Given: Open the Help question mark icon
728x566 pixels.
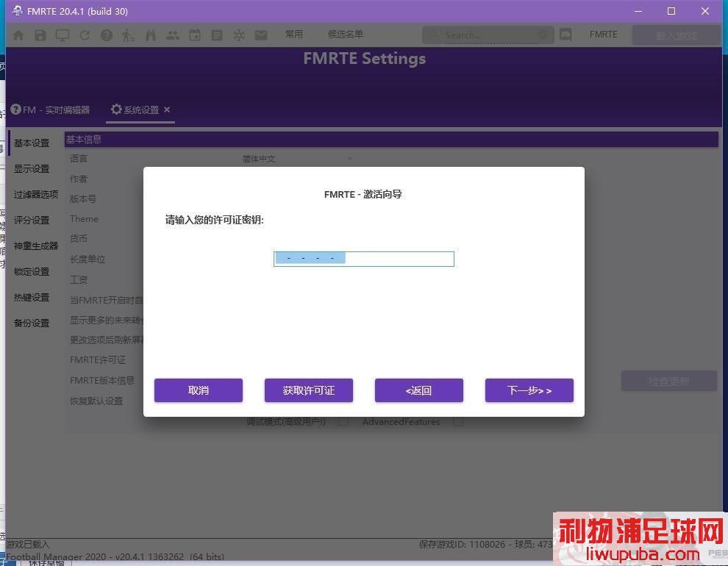Looking at the screenshot, I should pos(107,35).
